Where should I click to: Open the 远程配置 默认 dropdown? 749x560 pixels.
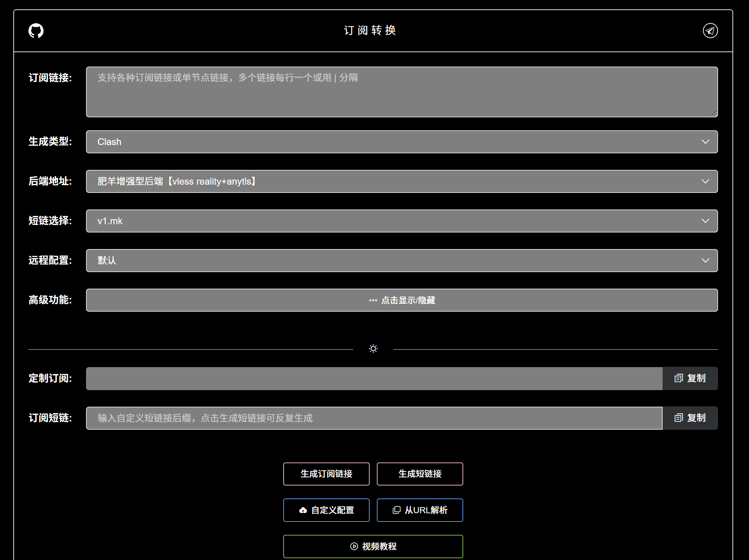coord(402,261)
